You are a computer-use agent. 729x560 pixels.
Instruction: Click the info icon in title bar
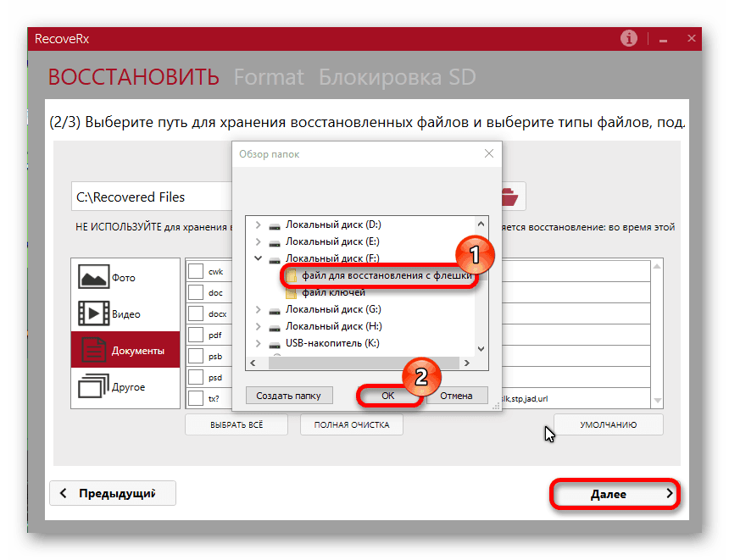(628, 39)
